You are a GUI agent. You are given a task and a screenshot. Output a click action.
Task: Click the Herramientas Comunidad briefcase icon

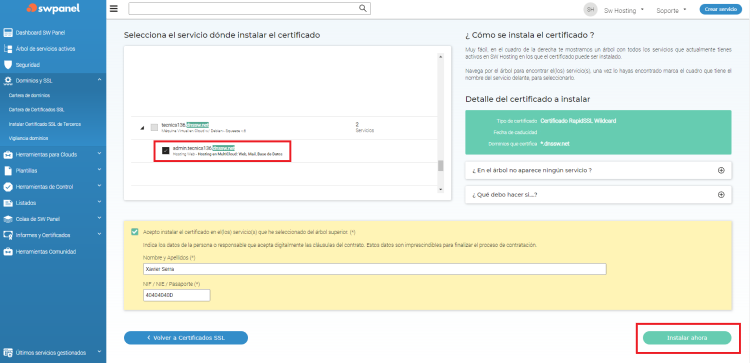(7, 252)
